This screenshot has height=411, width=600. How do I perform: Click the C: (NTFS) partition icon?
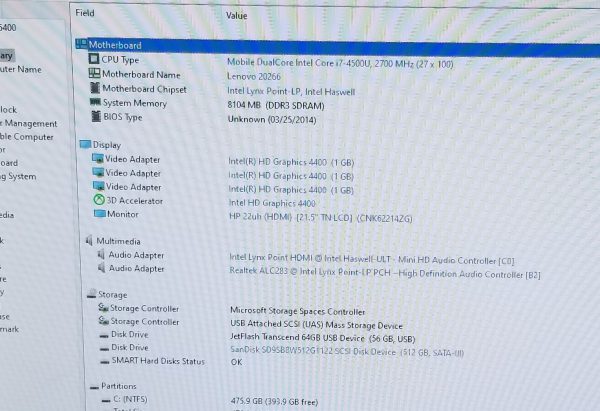coord(104,400)
